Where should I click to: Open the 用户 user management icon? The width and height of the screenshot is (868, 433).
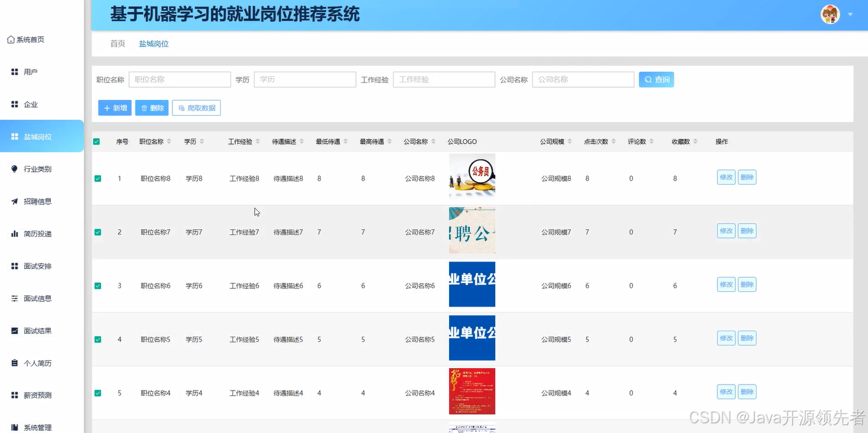click(14, 71)
